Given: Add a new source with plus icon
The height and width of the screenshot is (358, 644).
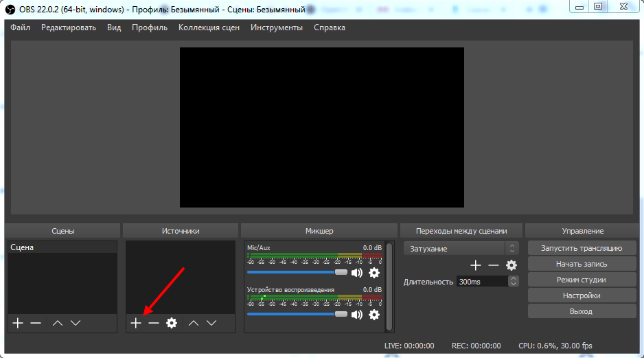Looking at the screenshot, I should point(136,322).
